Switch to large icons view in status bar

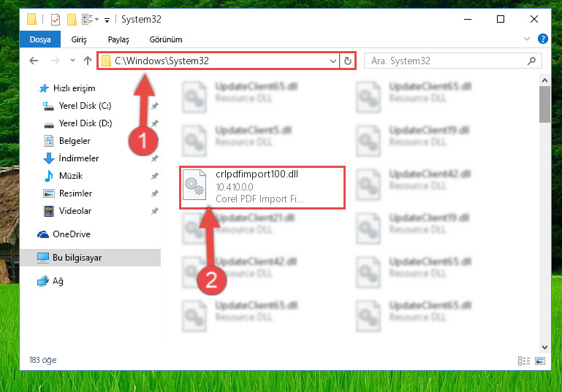point(540,361)
